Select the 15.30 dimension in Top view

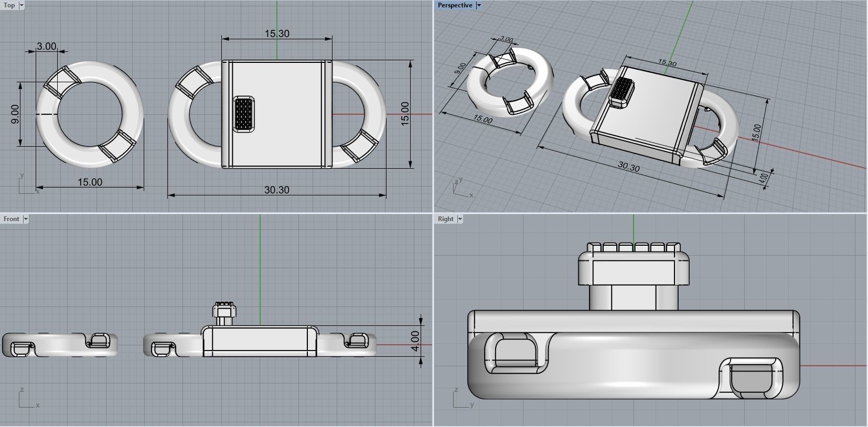pos(277,34)
